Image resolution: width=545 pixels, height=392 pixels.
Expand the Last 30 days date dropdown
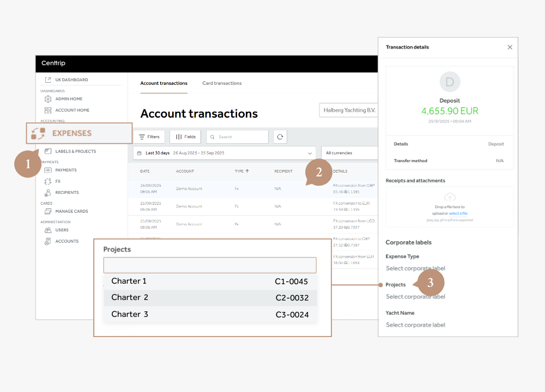[x=310, y=154]
